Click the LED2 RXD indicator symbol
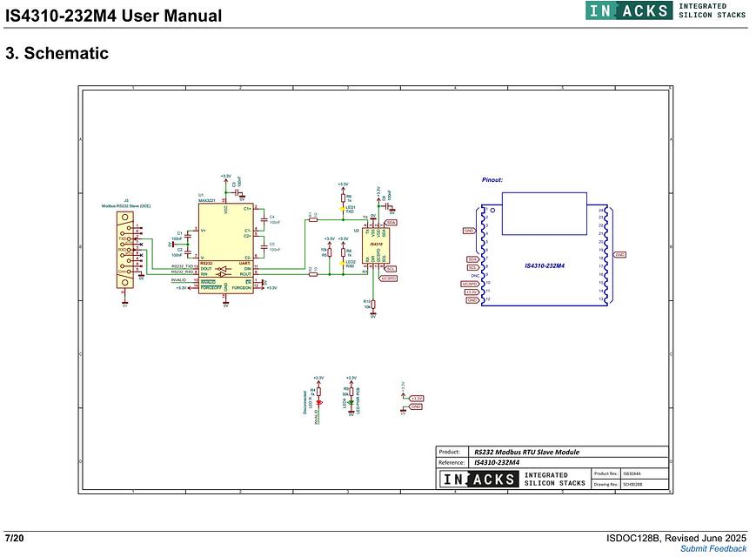 pyautogui.click(x=343, y=264)
